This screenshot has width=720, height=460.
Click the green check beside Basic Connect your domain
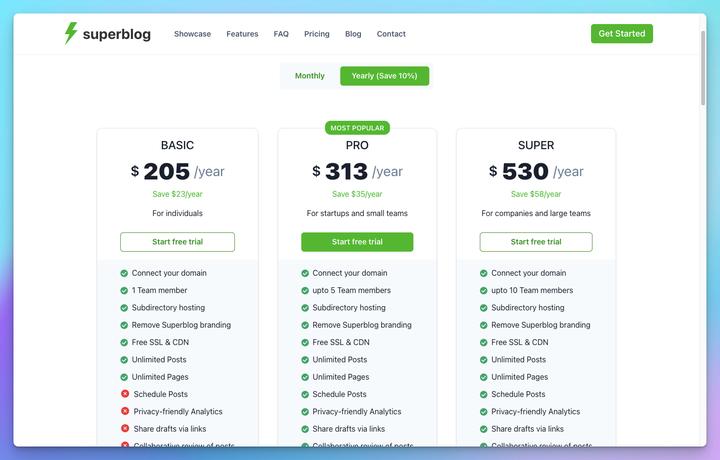click(x=124, y=273)
